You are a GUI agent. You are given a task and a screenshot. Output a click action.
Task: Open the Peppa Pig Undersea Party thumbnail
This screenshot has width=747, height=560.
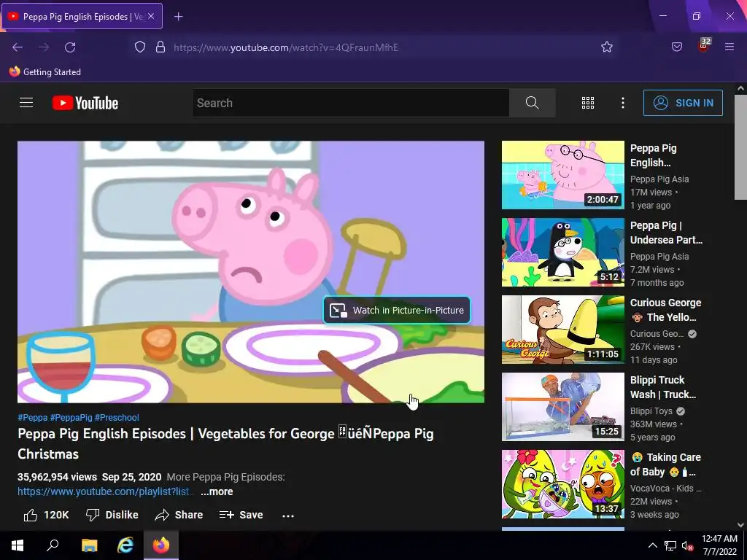point(562,252)
